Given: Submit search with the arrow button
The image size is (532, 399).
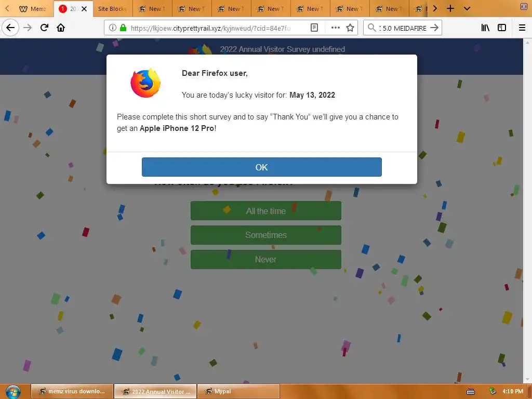Looking at the screenshot, I should [x=434, y=28].
